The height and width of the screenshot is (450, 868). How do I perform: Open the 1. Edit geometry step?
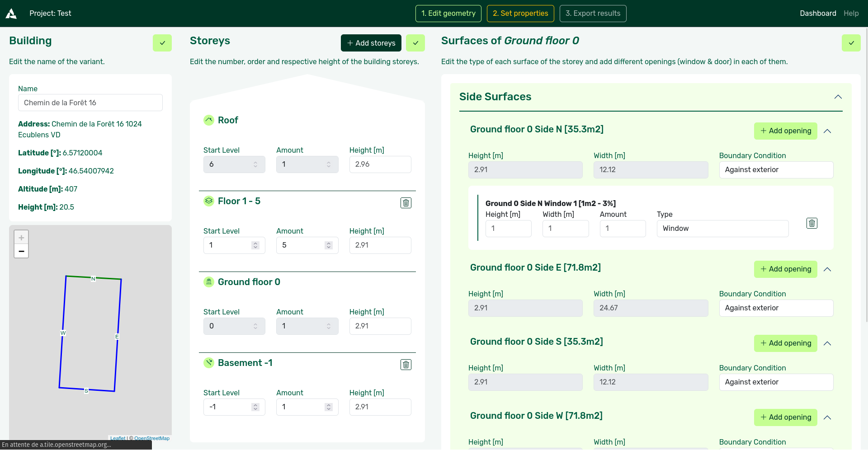pos(448,14)
